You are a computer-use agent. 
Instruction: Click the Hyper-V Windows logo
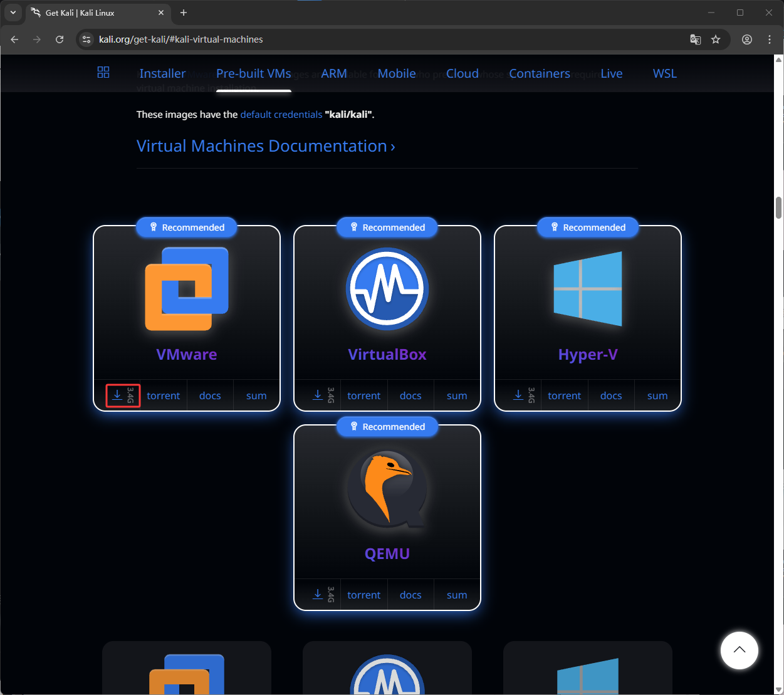588,289
